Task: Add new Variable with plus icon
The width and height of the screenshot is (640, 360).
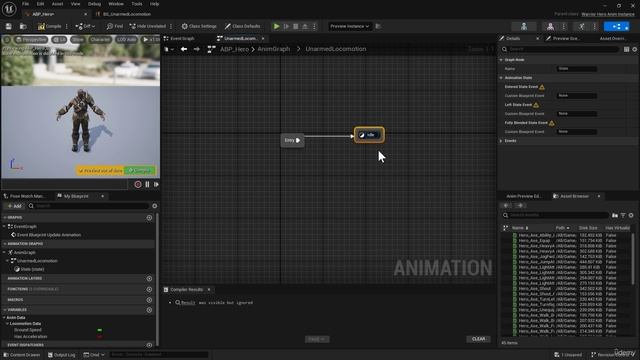Action: tap(149, 310)
